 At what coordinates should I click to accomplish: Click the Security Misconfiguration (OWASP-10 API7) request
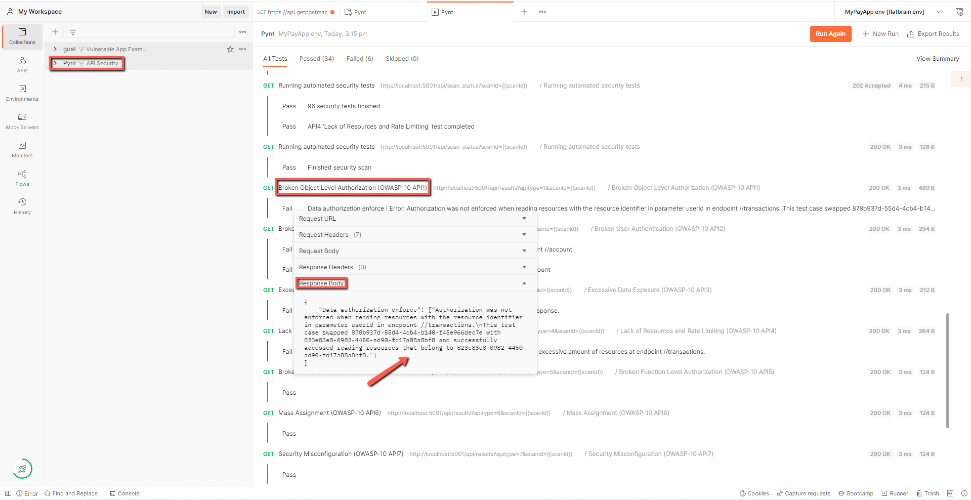coord(341,454)
